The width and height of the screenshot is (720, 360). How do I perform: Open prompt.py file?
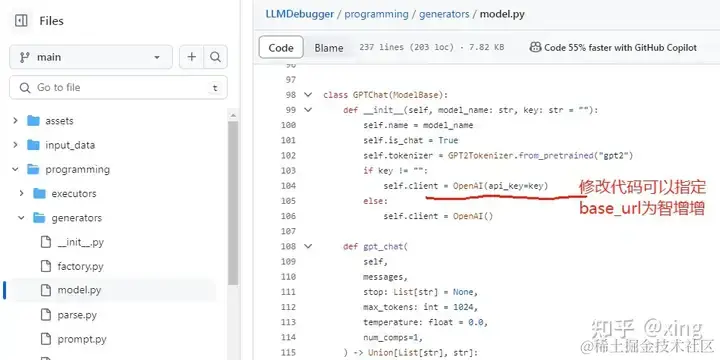pos(82,340)
